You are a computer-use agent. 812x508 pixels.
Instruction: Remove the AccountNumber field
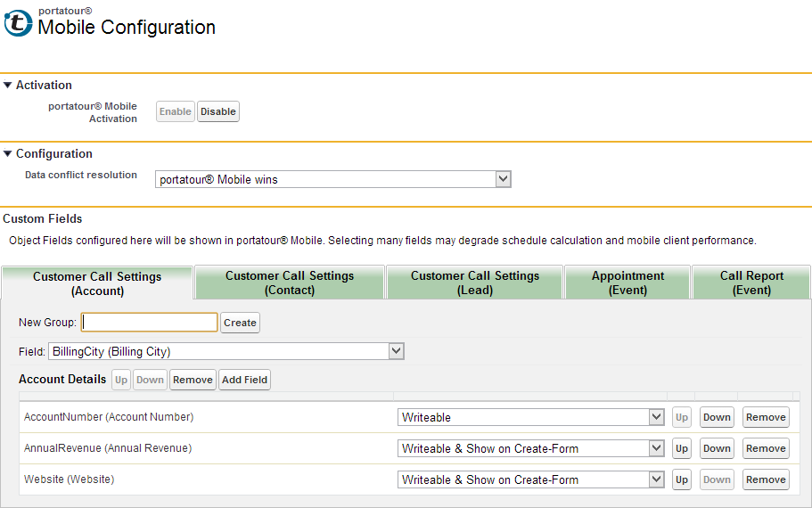(766, 417)
